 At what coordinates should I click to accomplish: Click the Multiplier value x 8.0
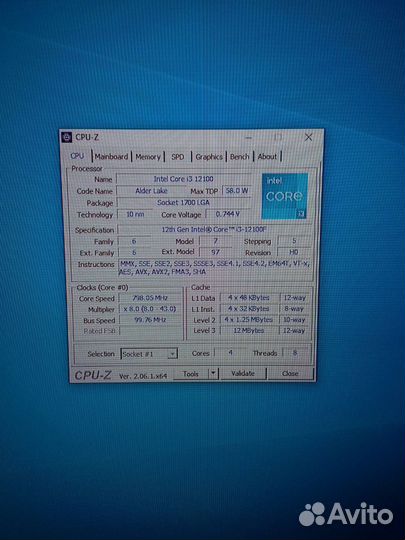click(150, 309)
